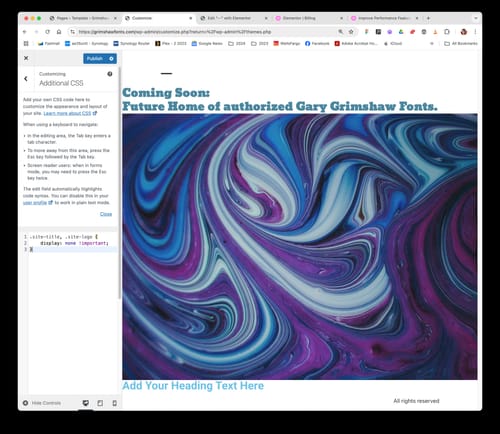Image resolution: width=500 pixels, height=434 pixels.
Task: Open the apps grid in bookmarks bar
Action: [x=26, y=43]
